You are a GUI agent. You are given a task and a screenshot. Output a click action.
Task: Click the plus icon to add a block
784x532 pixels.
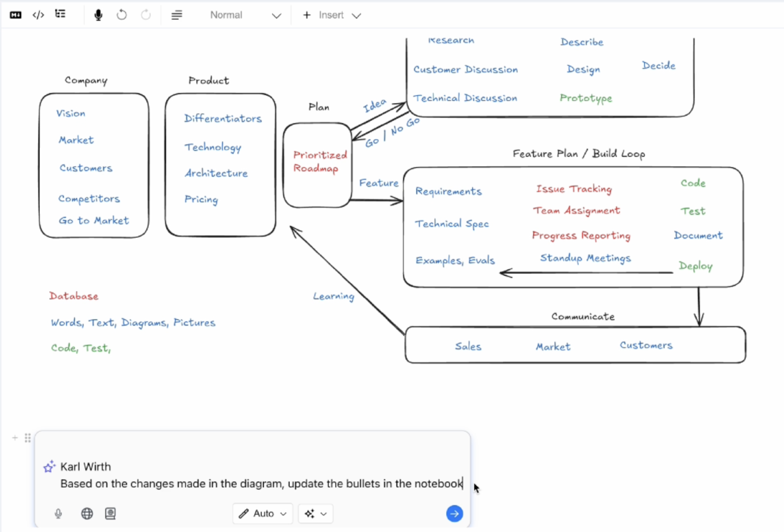pyautogui.click(x=15, y=438)
